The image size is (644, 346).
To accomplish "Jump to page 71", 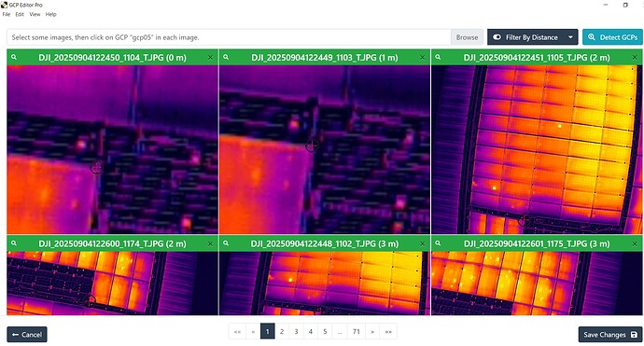I will (x=357, y=331).
